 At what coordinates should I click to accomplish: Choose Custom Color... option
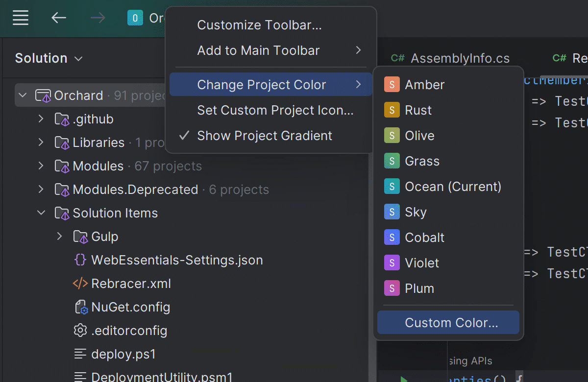click(x=451, y=323)
